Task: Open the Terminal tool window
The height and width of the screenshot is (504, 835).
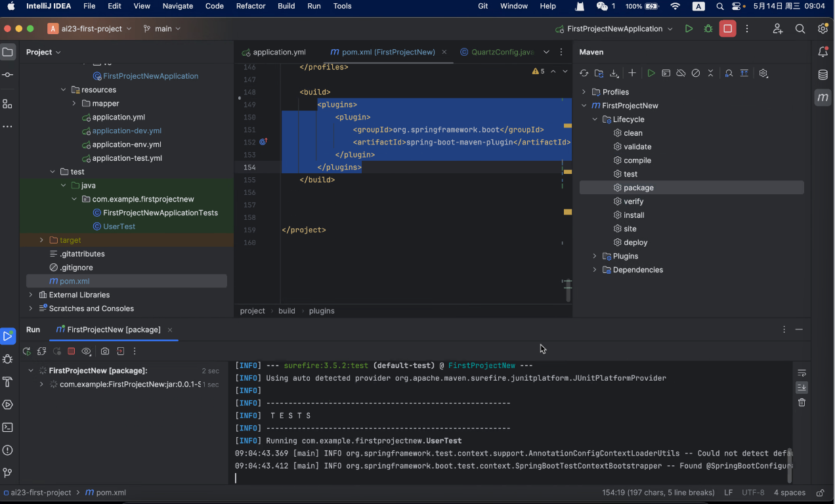Action: (x=8, y=427)
